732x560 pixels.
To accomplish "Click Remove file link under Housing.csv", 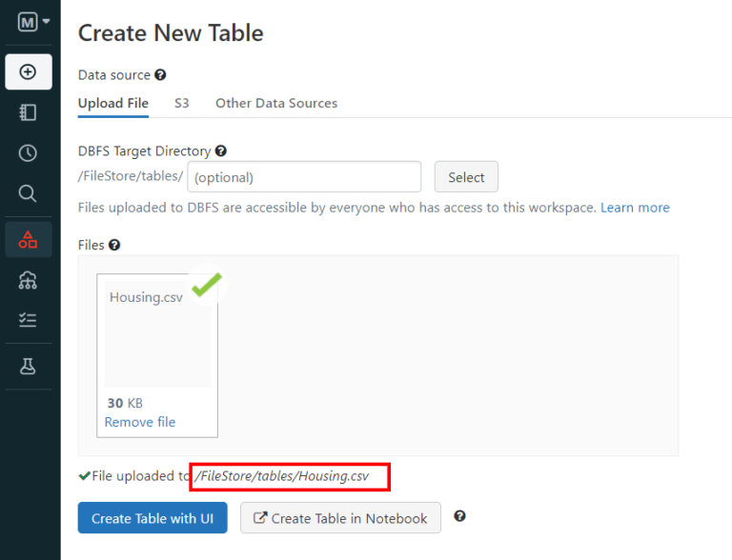I will coord(140,422).
